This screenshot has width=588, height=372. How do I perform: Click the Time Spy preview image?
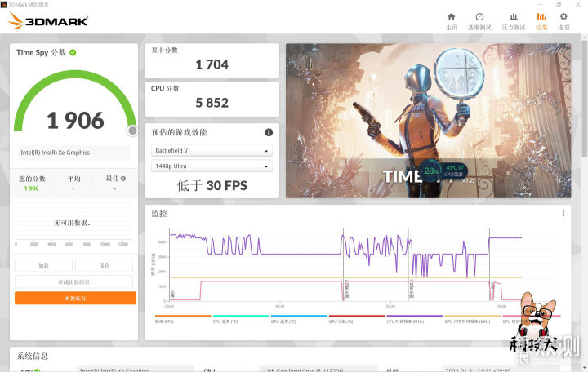coord(428,121)
